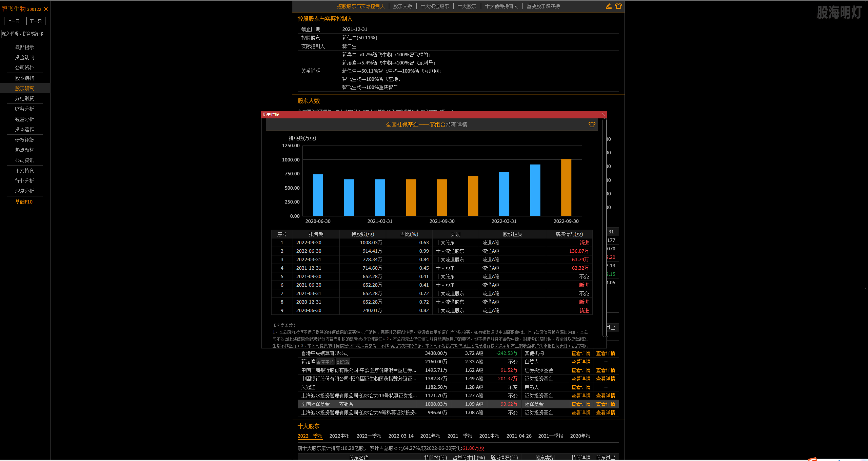Open 研报评级 in the sidebar

[x=24, y=140]
